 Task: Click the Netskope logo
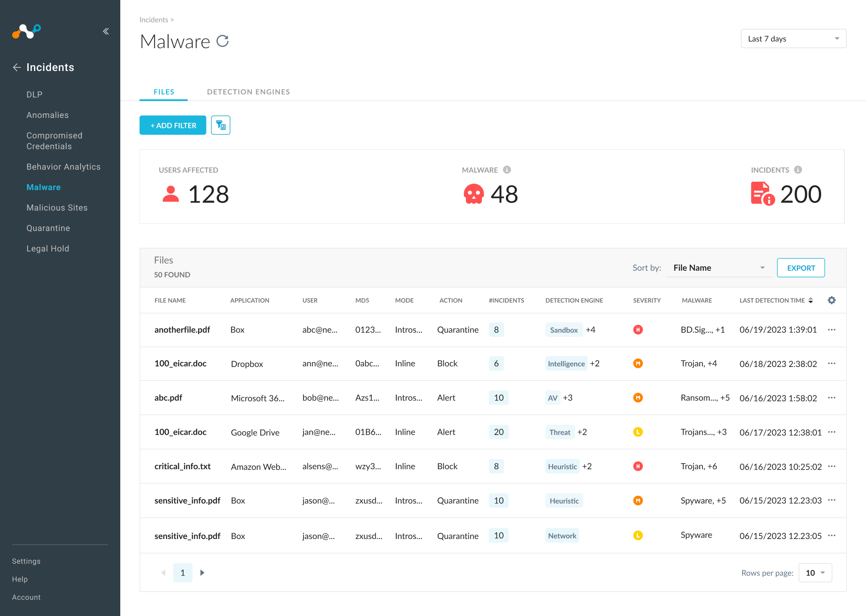(26, 32)
